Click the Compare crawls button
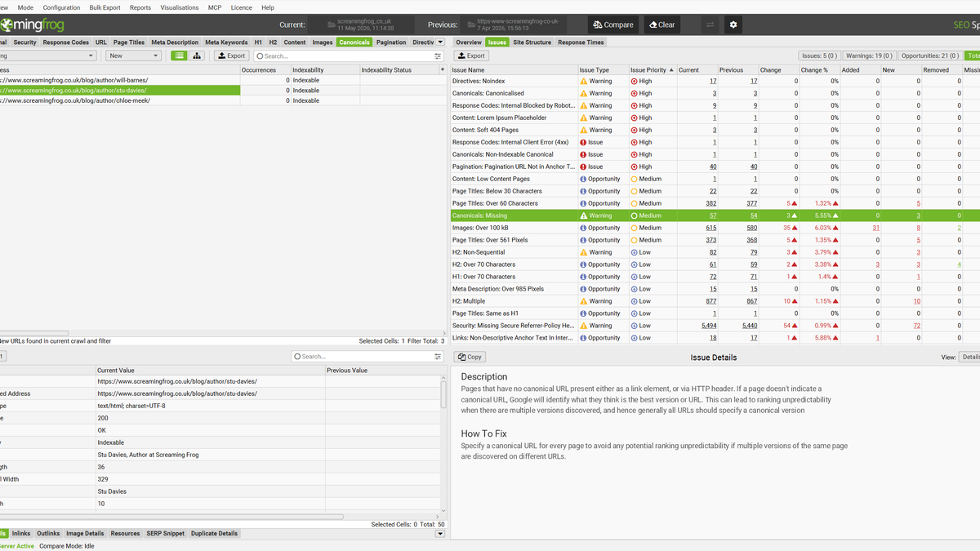The image size is (980, 551). click(613, 24)
